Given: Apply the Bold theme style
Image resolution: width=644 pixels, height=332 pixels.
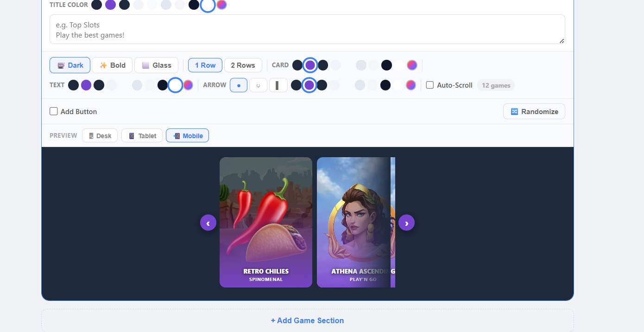Looking at the screenshot, I should (112, 65).
